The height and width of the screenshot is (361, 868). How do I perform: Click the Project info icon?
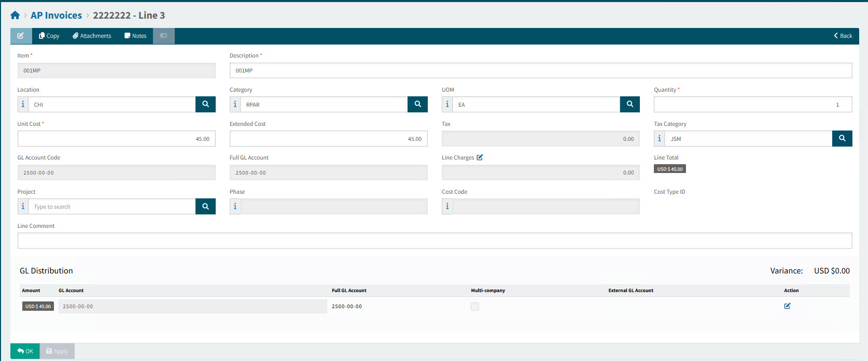click(23, 207)
